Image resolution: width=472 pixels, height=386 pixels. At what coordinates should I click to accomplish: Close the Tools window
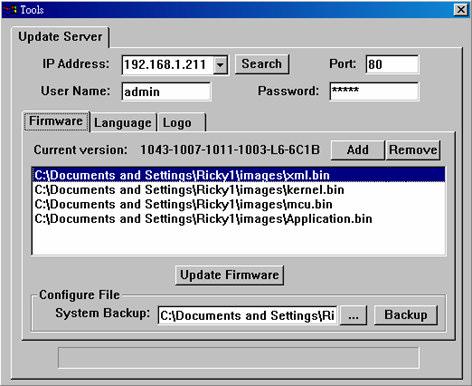pos(461,10)
